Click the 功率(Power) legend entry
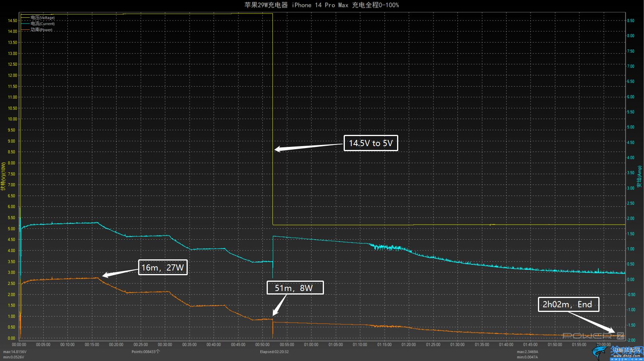This screenshot has width=644, height=361. tap(37, 30)
